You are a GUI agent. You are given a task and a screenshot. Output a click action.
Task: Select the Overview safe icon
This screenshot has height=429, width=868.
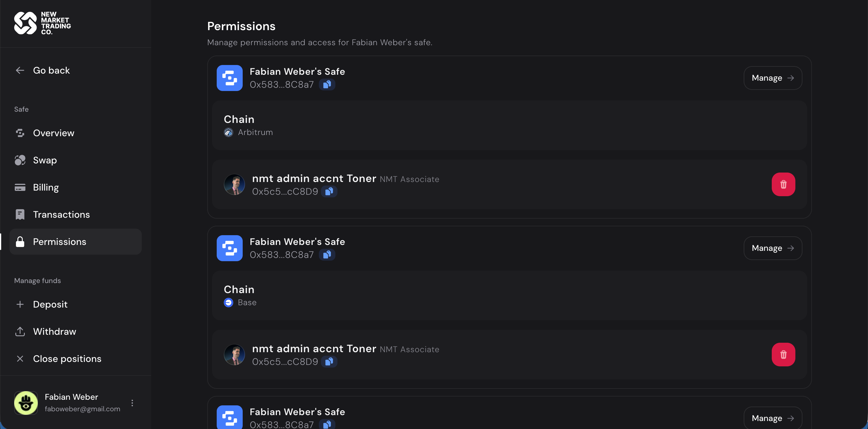coord(20,133)
